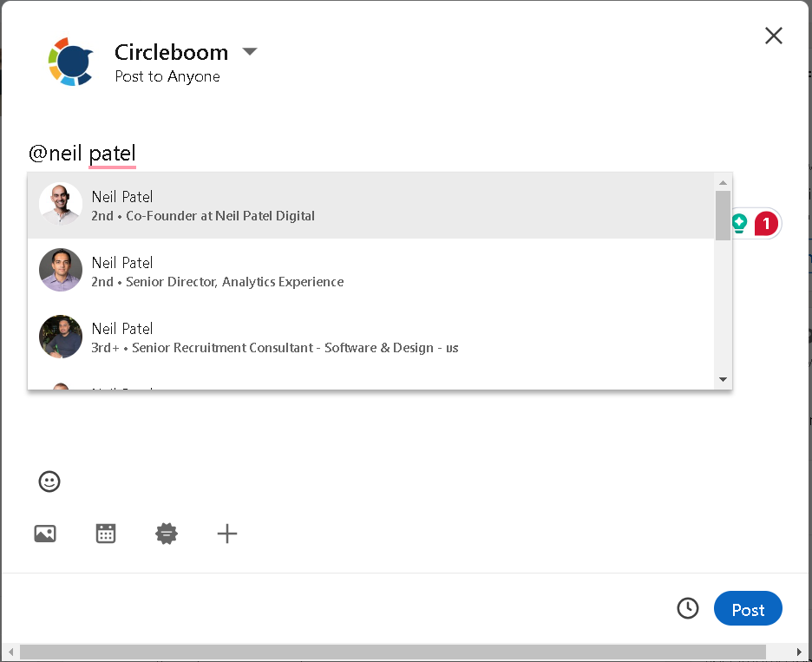Click the first Neil Patel profile picture

coord(60,205)
